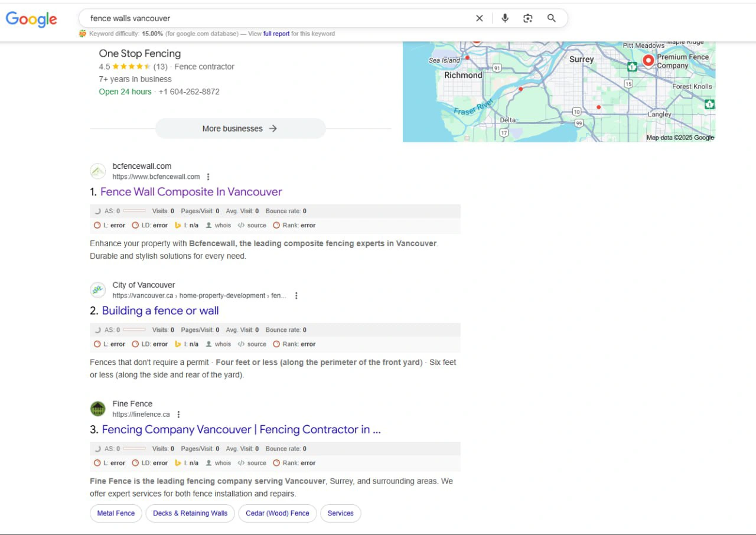
Task: Open Fence Wall Composite In Vancouver result
Action: point(191,192)
